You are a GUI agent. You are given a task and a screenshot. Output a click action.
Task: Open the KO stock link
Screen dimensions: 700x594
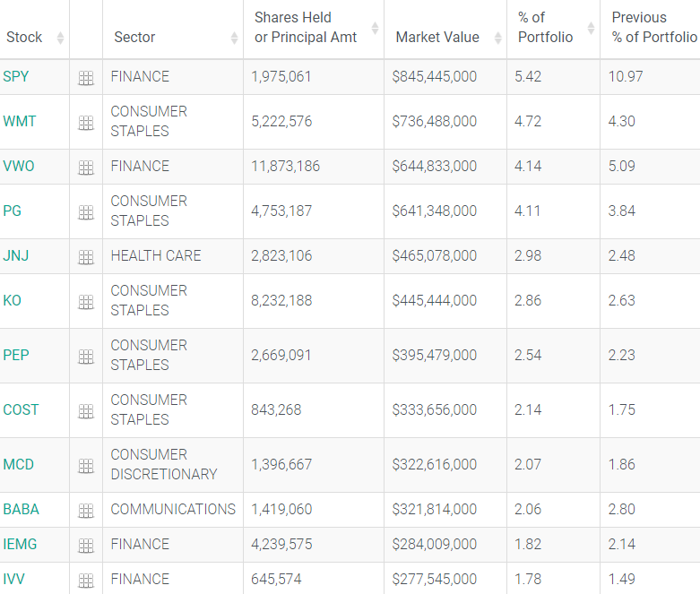point(12,300)
